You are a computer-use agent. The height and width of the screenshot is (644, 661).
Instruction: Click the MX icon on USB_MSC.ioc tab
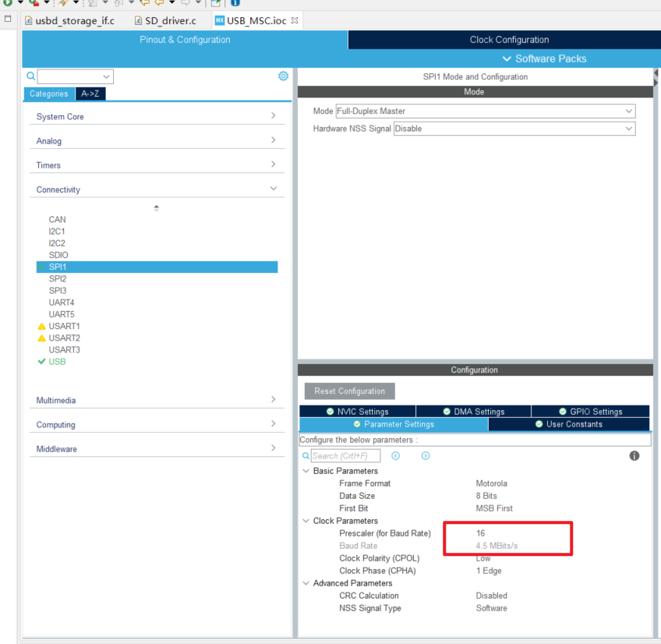[x=220, y=20]
